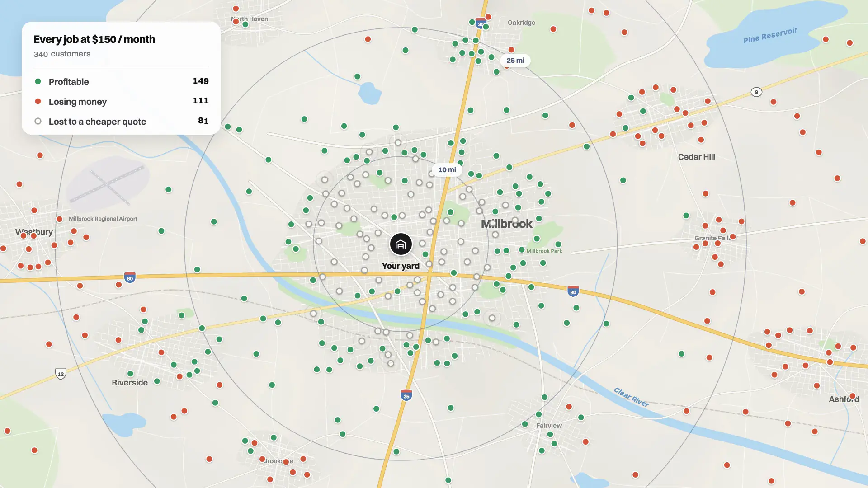The image size is (868, 488).
Task: Click the Losing money legend row
Action: click(x=121, y=101)
